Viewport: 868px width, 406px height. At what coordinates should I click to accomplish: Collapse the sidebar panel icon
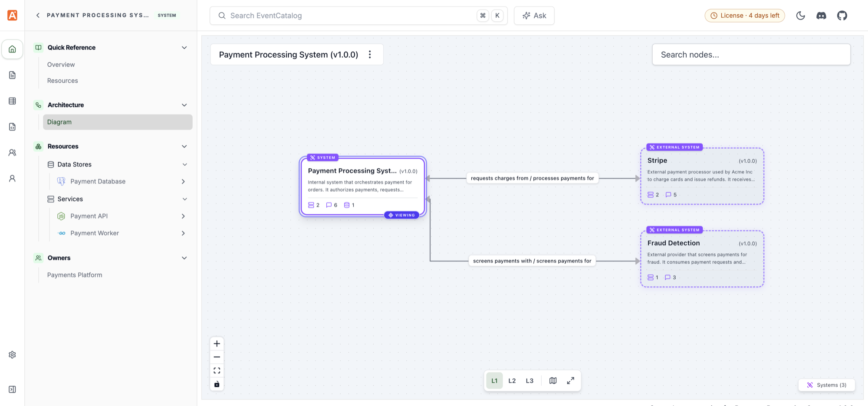[x=12, y=390]
